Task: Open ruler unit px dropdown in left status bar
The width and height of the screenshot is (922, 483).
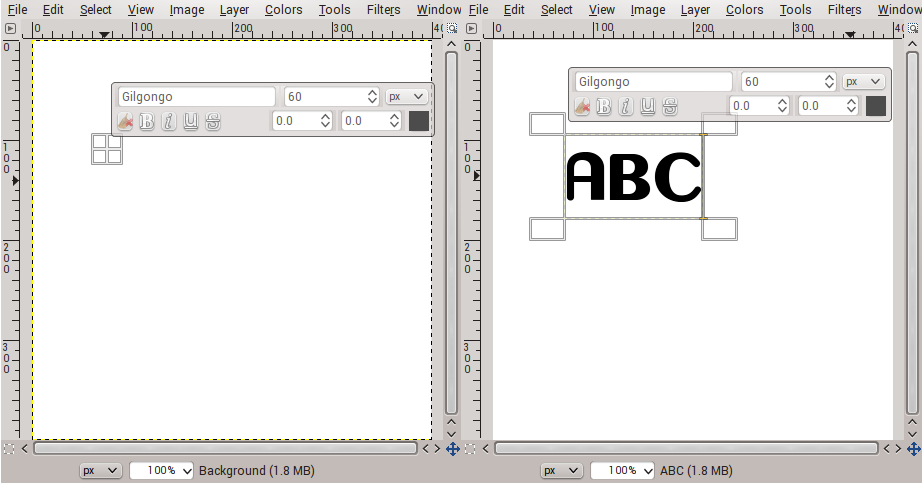Action: [100, 470]
